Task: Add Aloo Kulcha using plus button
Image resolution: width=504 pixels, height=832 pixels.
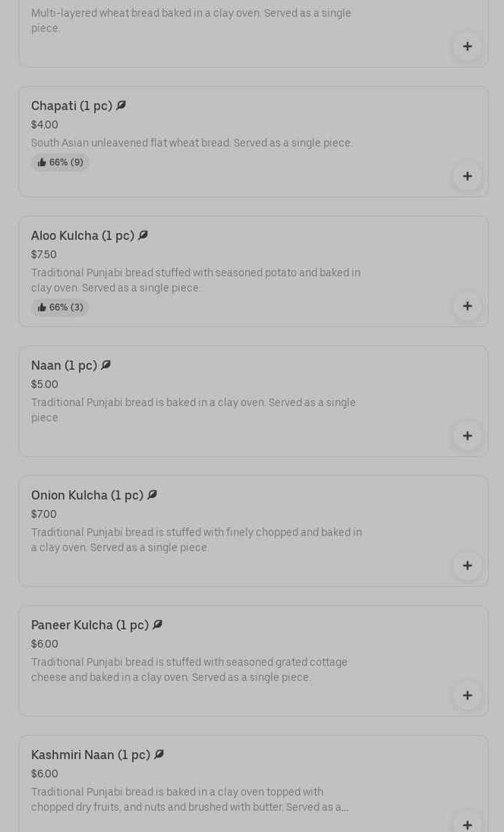Action: (x=468, y=306)
